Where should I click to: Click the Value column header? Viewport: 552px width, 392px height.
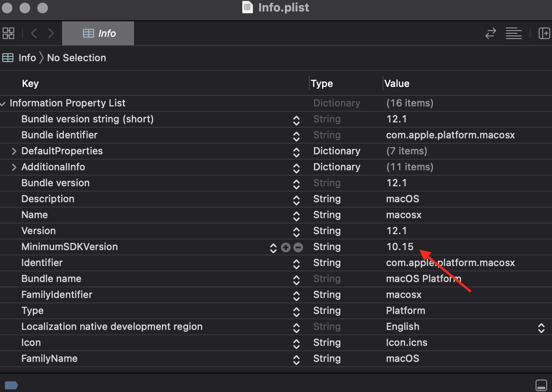tap(397, 83)
